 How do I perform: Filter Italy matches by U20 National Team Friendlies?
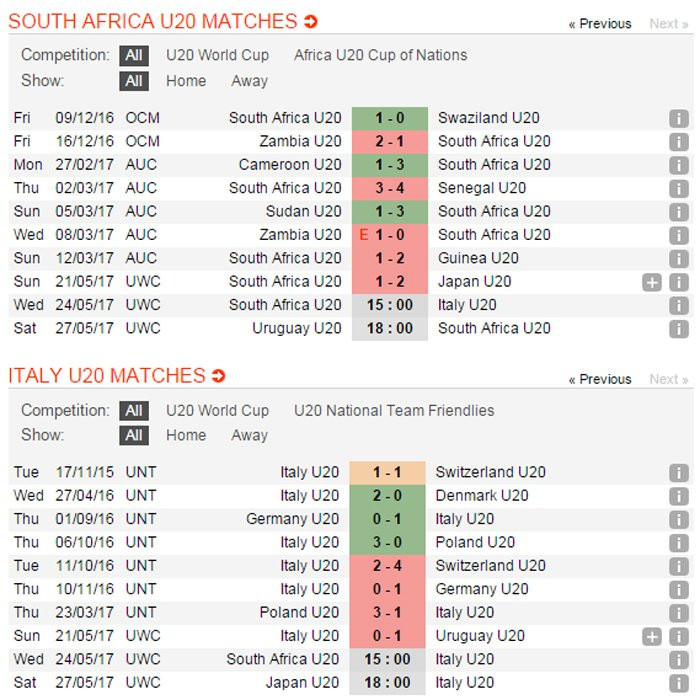(x=394, y=410)
